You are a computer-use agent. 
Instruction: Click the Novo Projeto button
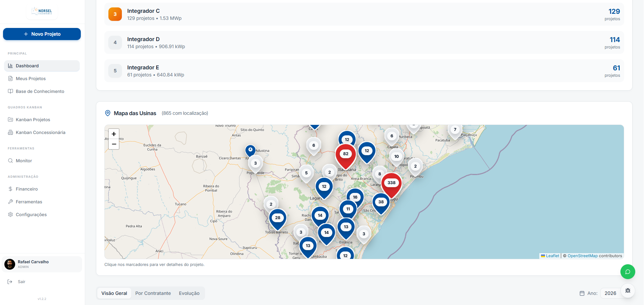point(42,34)
